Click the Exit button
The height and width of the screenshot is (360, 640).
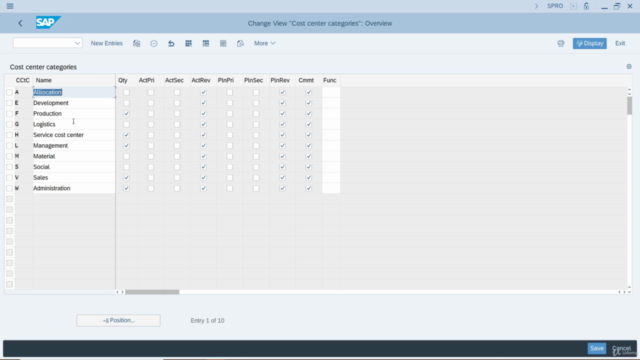(620, 43)
